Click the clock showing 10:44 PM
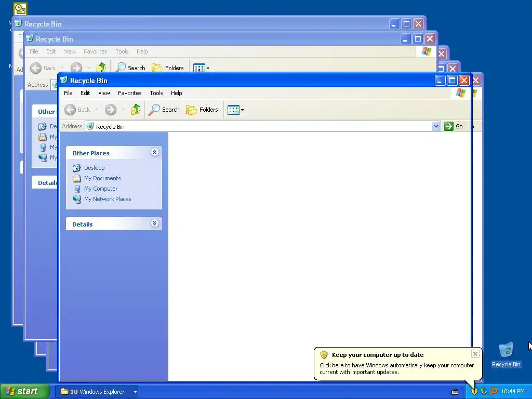This screenshot has height=399, width=532. [513, 392]
